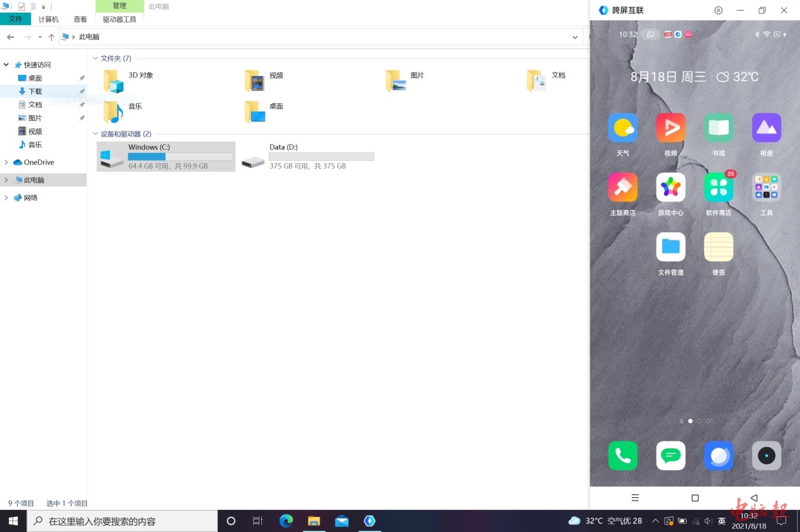
Task: Open 软件商店 app store with badge
Action: tap(718, 188)
